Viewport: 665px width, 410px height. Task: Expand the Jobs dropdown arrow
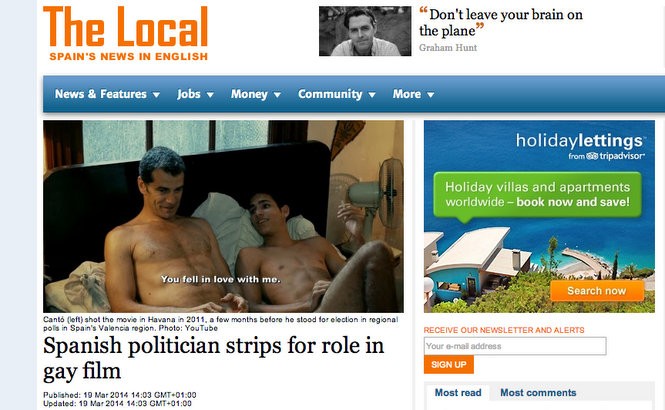[x=210, y=95]
